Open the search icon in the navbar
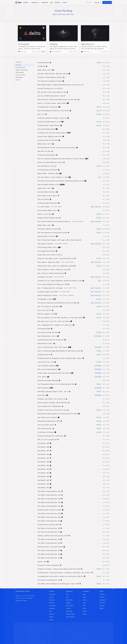 (x=87, y=2)
